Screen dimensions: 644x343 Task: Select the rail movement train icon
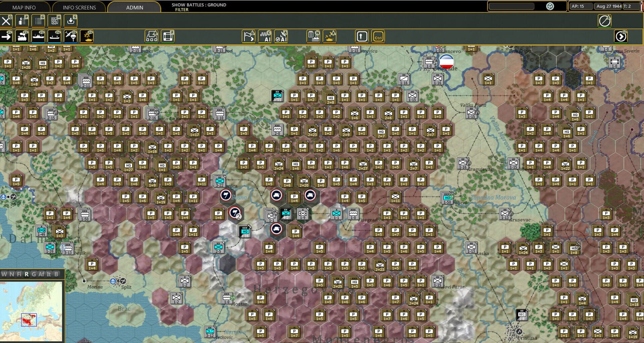22,37
